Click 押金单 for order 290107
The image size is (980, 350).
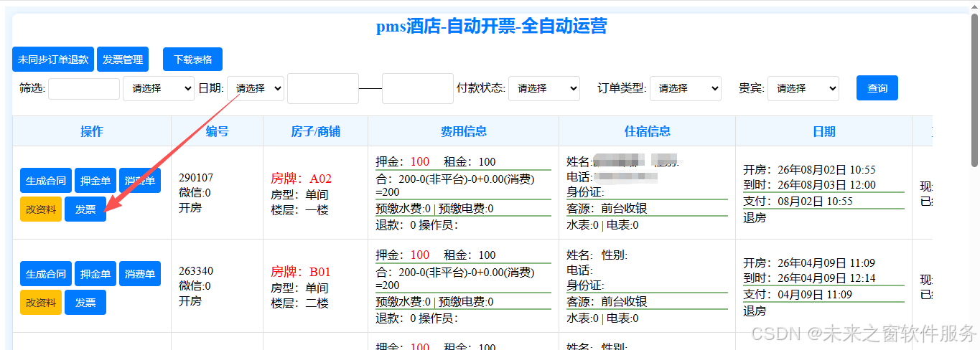coord(95,181)
